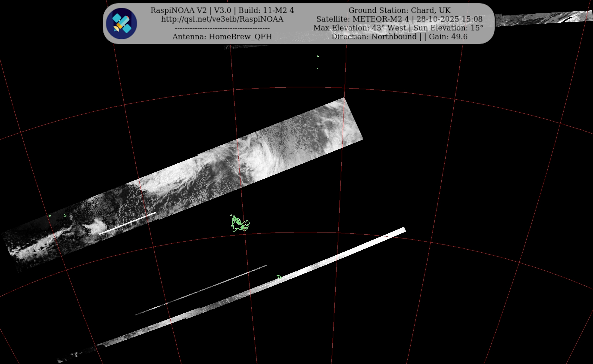Screen dimensions: 593x364
Task: Click the Max Elevation 43° West text
Action: coord(360,28)
